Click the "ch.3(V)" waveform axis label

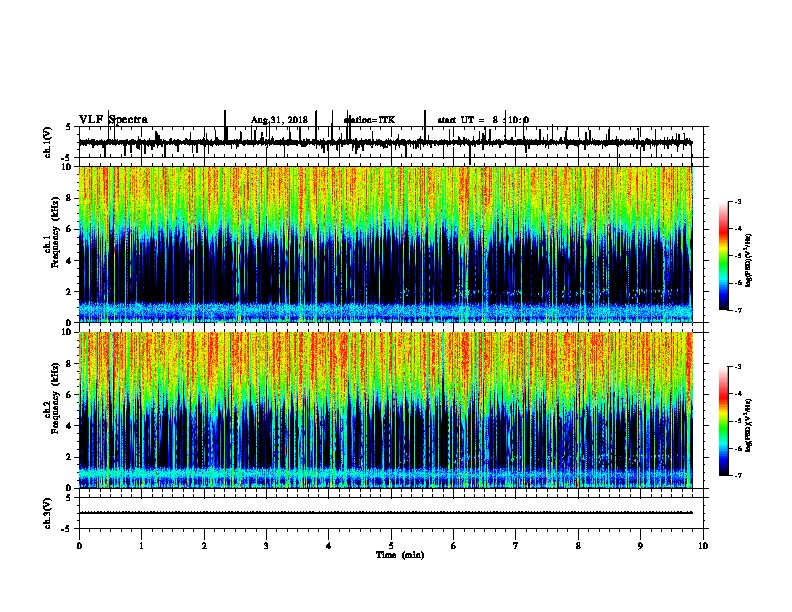pyautogui.click(x=48, y=513)
